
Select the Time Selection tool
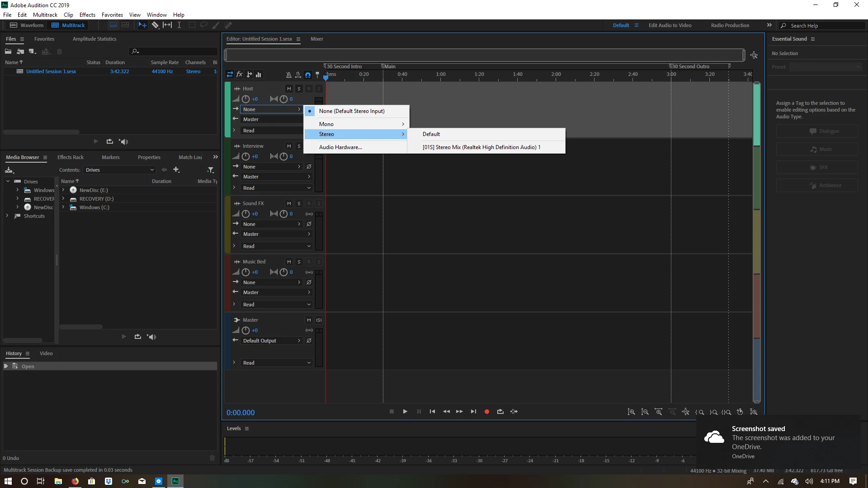(179, 25)
